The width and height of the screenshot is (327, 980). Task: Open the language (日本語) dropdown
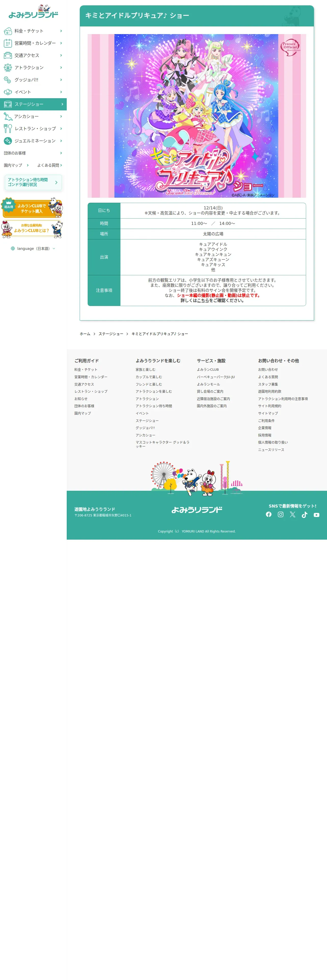coord(33,248)
